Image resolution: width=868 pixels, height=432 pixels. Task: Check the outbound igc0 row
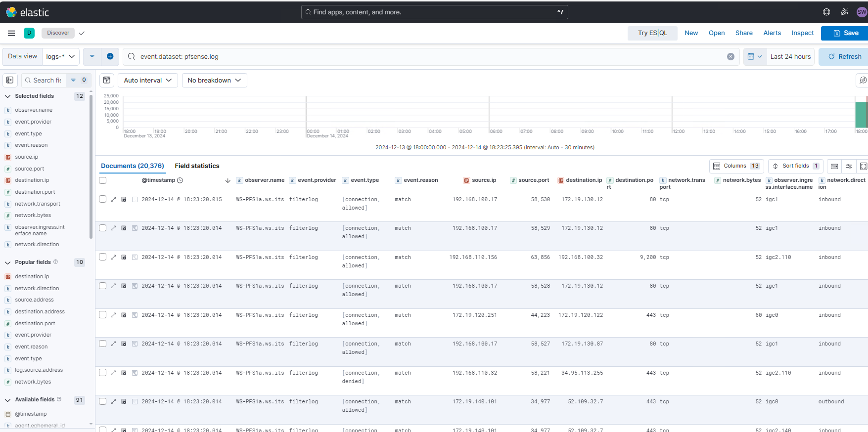pos(103,401)
